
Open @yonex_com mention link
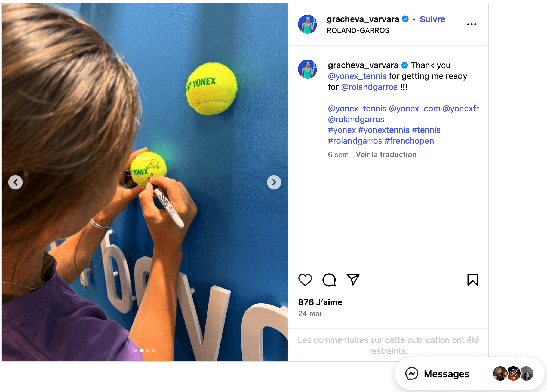click(x=414, y=108)
